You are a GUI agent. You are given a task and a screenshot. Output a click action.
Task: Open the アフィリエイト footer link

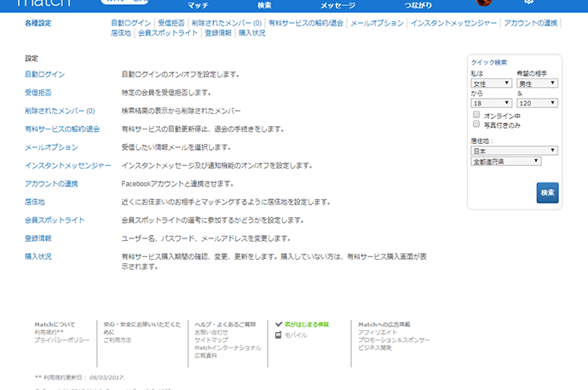tap(378, 332)
